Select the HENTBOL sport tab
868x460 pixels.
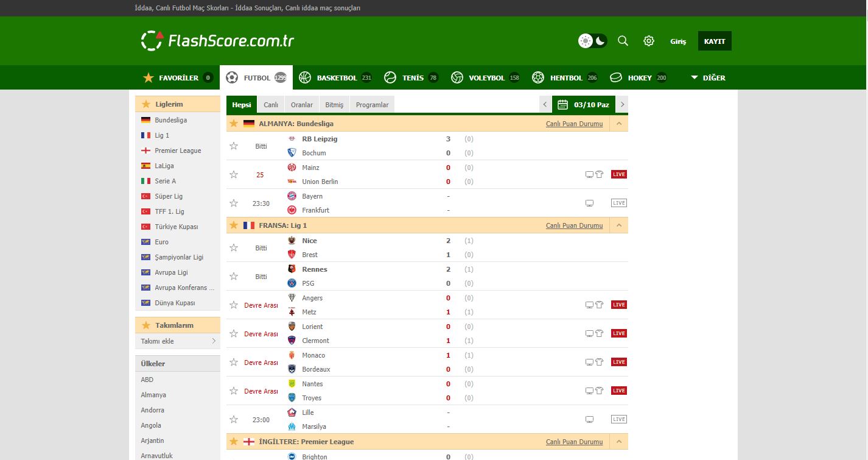[x=565, y=77]
